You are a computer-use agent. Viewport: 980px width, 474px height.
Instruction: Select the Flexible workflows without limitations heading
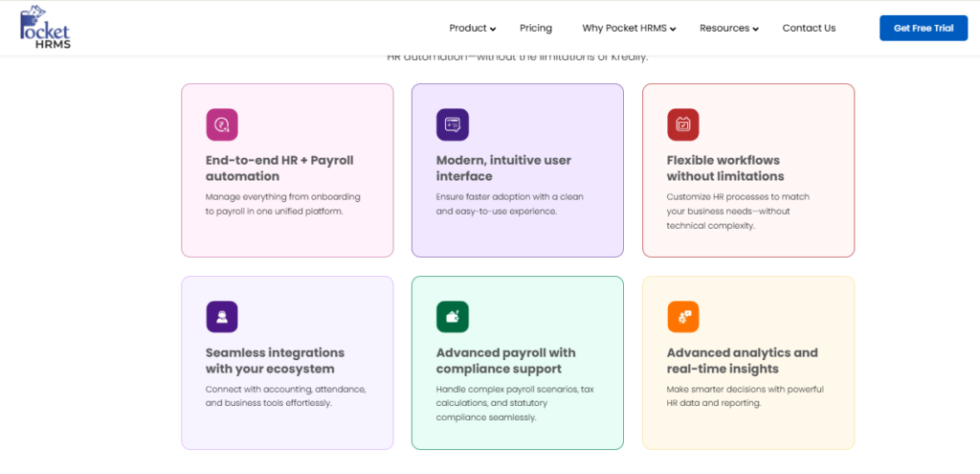point(725,169)
